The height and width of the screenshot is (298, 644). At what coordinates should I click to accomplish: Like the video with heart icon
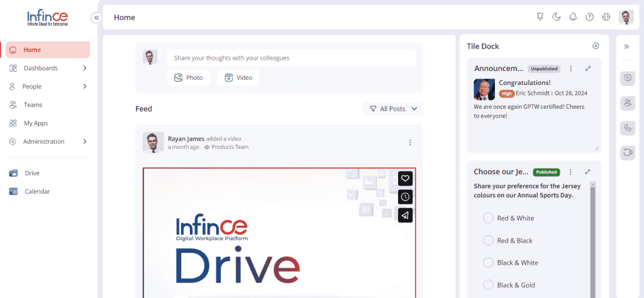point(406,179)
